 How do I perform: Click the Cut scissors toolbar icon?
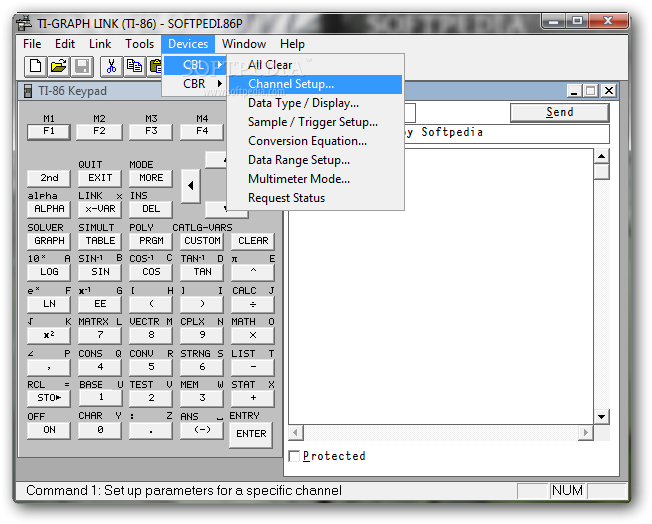[111, 67]
